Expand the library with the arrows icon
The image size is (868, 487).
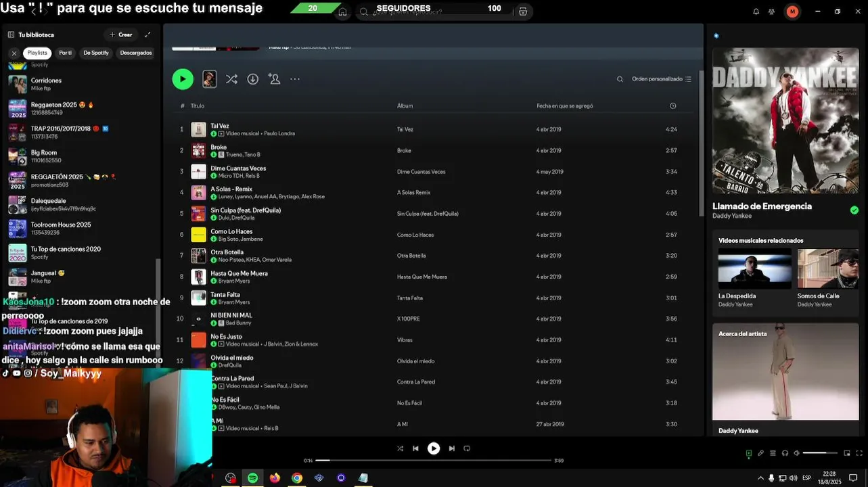pyautogui.click(x=147, y=34)
